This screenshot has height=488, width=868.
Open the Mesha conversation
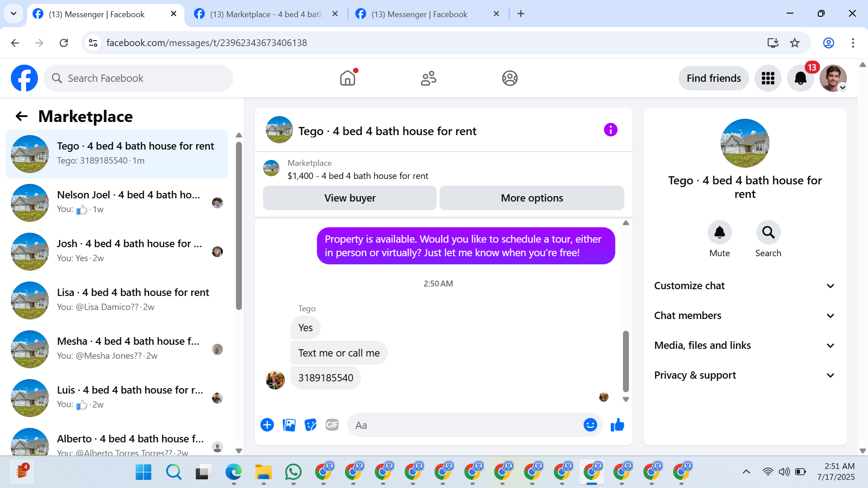[x=117, y=349]
